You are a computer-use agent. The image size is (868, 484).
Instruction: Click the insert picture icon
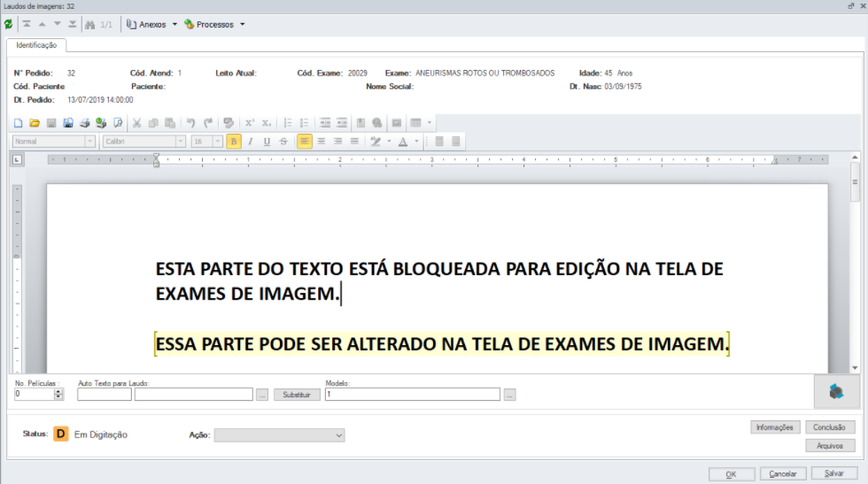[397, 123]
